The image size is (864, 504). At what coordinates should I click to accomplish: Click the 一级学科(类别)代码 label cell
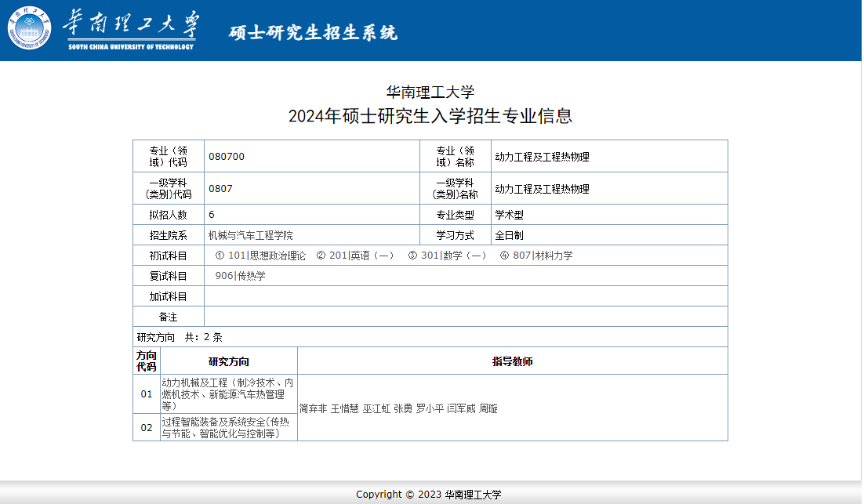(x=169, y=188)
